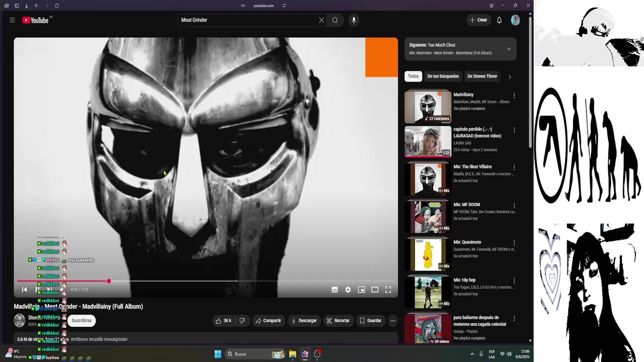
Task: Open Mix: Hip hop playlist
Action: (428, 292)
